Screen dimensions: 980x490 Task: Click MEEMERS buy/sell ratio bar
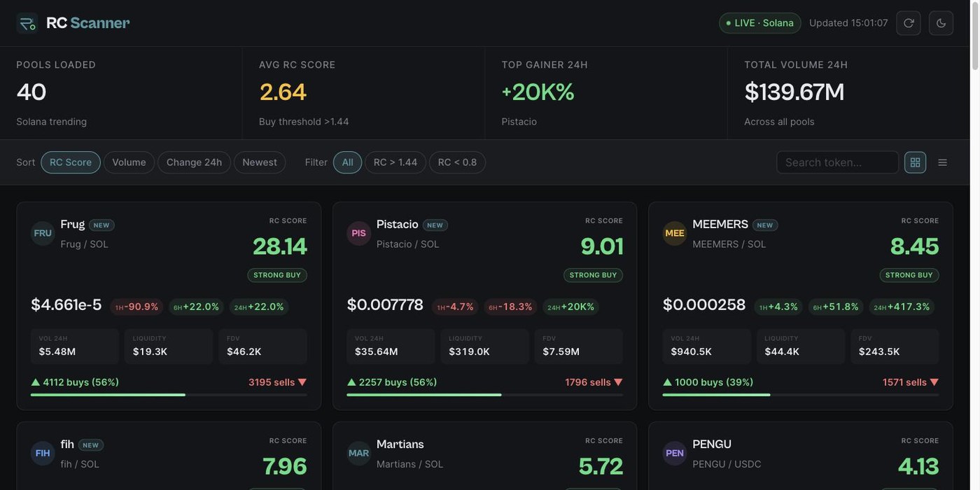[x=801, y=395]
